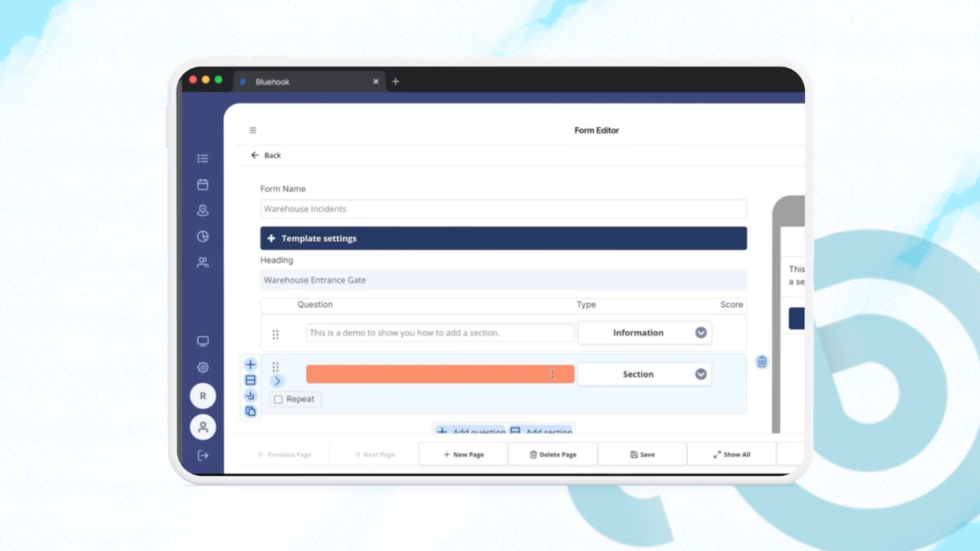Click the nested corner icon beside the Section row
980x551 pixels.
(x=250, y=396)
